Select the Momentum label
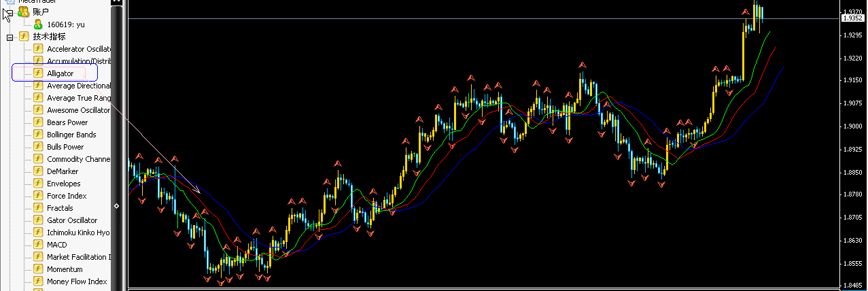The image size is (868, 291). point(65,269)
